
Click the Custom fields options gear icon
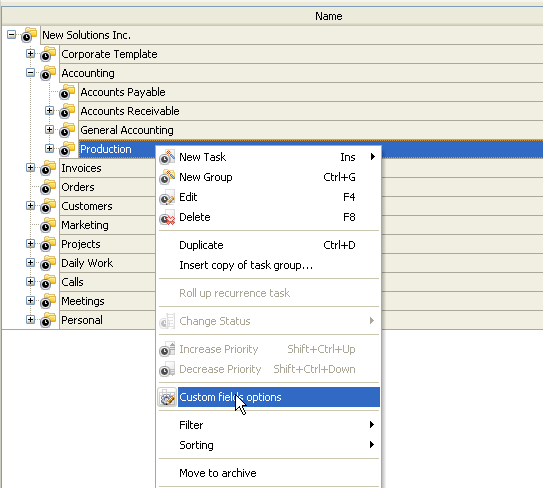[167, 397]
